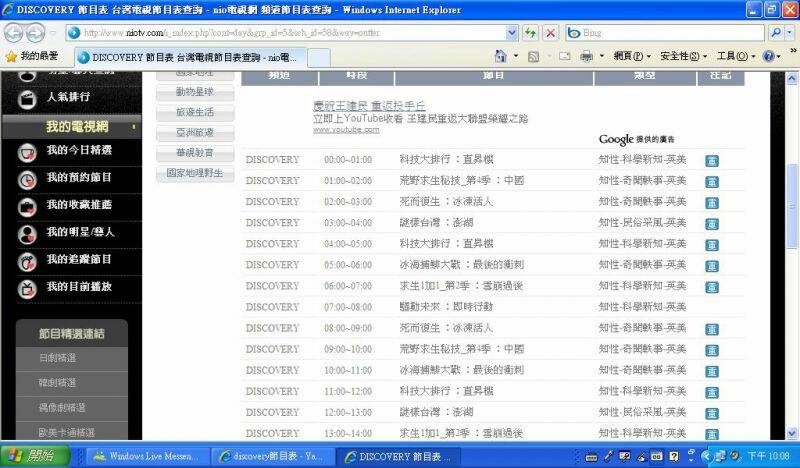Image resolution: width=800 pixels, height=468 pixels.
Task: Open the 我的電視網 sidebar heading
Action: (x=77, y=127)
